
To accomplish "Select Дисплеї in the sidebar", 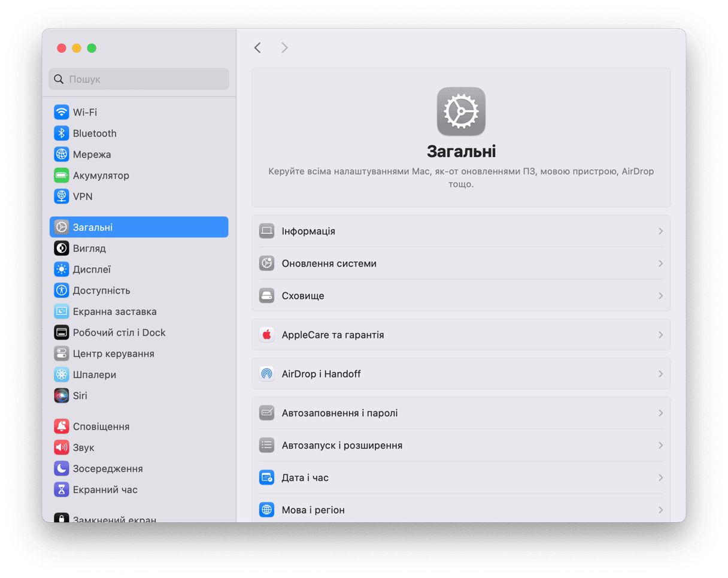I will tap(92, 270).
